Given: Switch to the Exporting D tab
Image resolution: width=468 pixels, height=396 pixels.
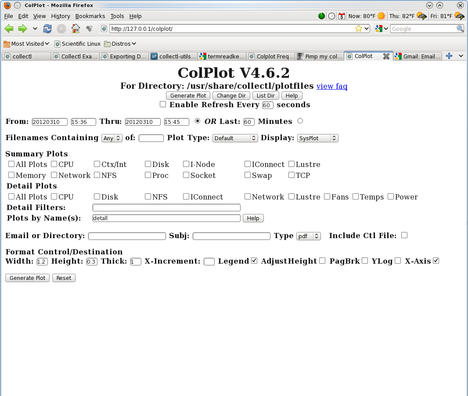Looking at the screenshot, I should (x=124, y=56).
